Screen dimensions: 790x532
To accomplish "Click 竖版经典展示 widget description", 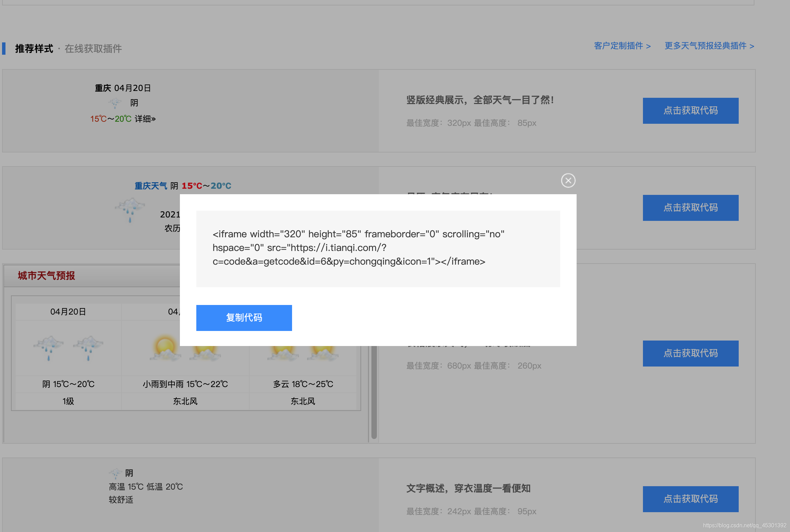I will (480, 100).
